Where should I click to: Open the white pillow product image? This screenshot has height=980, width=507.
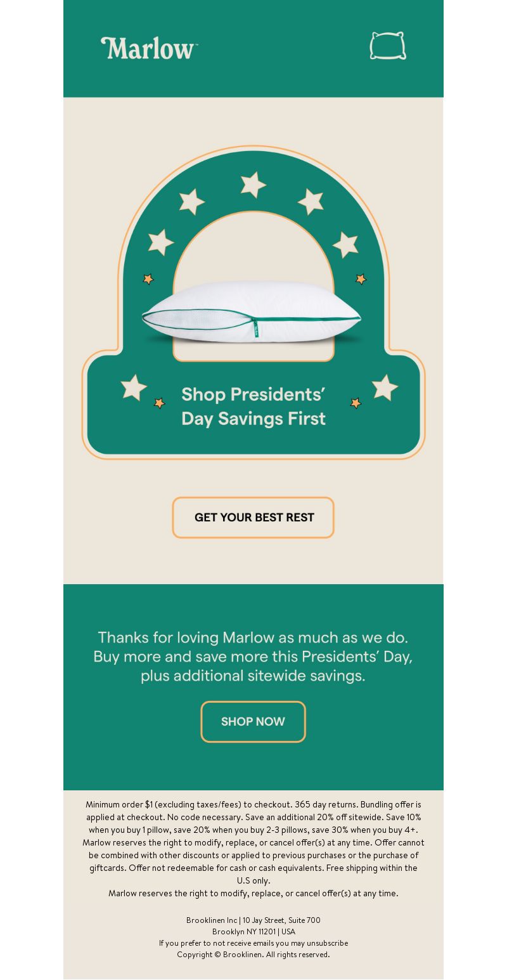252,313
